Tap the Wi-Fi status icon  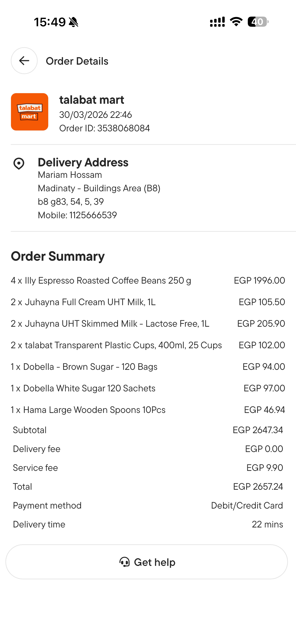(x=236, y=22)
